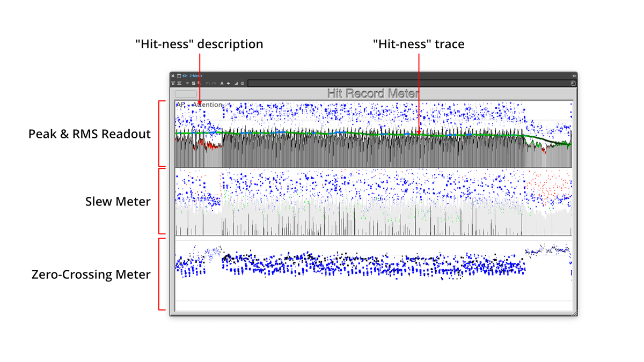Click the back arrow icon next to "A"
Image resolution: width=644 pixels, height=362 pixels.
point(228,83)
